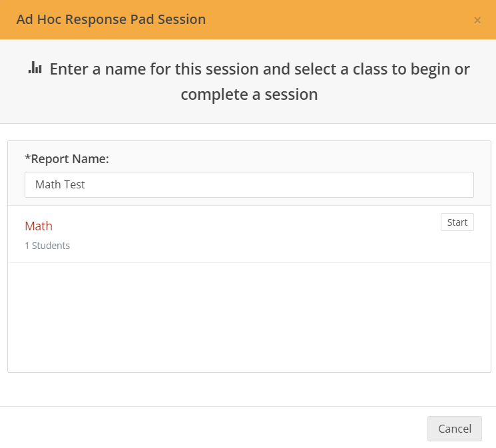Screen dimensions: 496x448
Task: Click the required asterisk before Report Name
Action: tap(27, 157)
